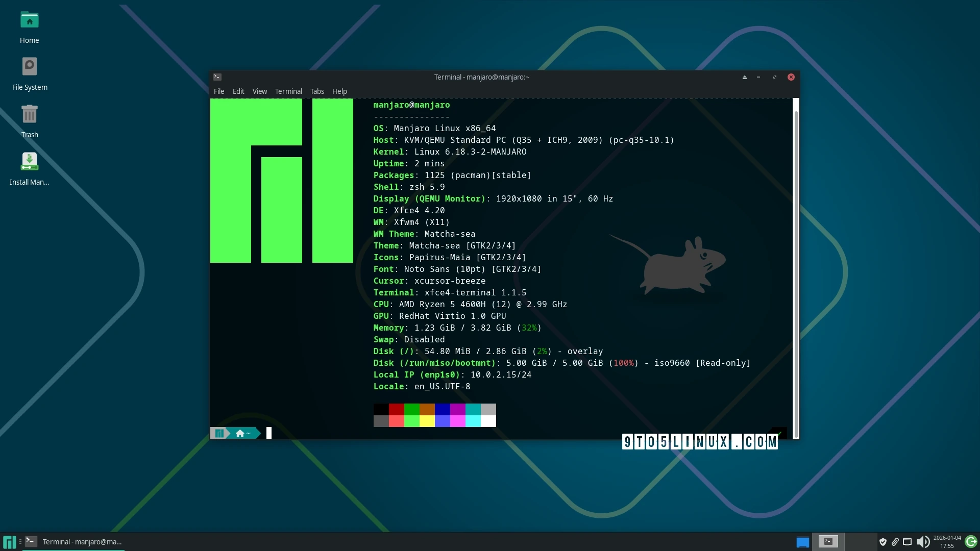Click the terminal icon in the window title bar
The height and width of the screenshot is (551, 980).
pyautogui.click(x=217, y=77)
